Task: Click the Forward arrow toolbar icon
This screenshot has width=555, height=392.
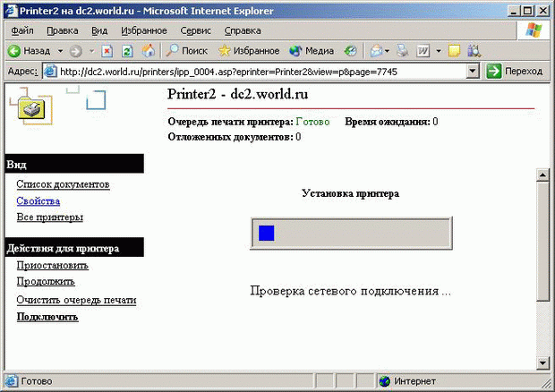Action: coord(75,51)
